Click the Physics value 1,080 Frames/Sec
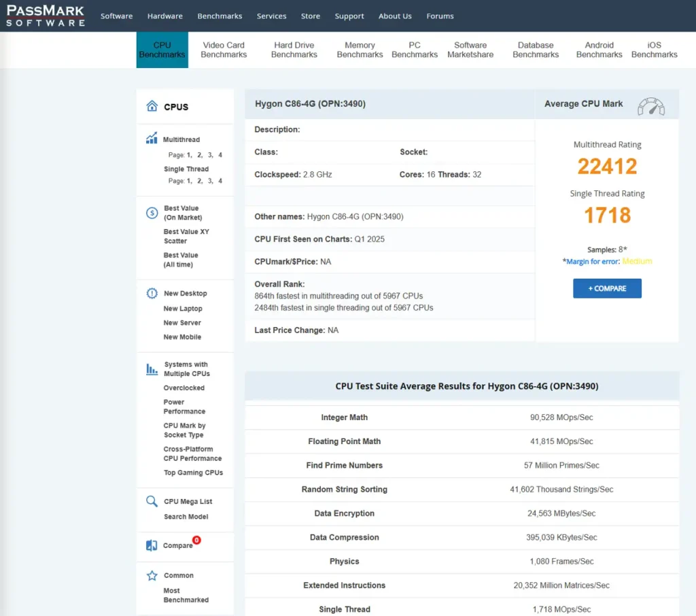The image size is (696, 616). coord(561,562)
